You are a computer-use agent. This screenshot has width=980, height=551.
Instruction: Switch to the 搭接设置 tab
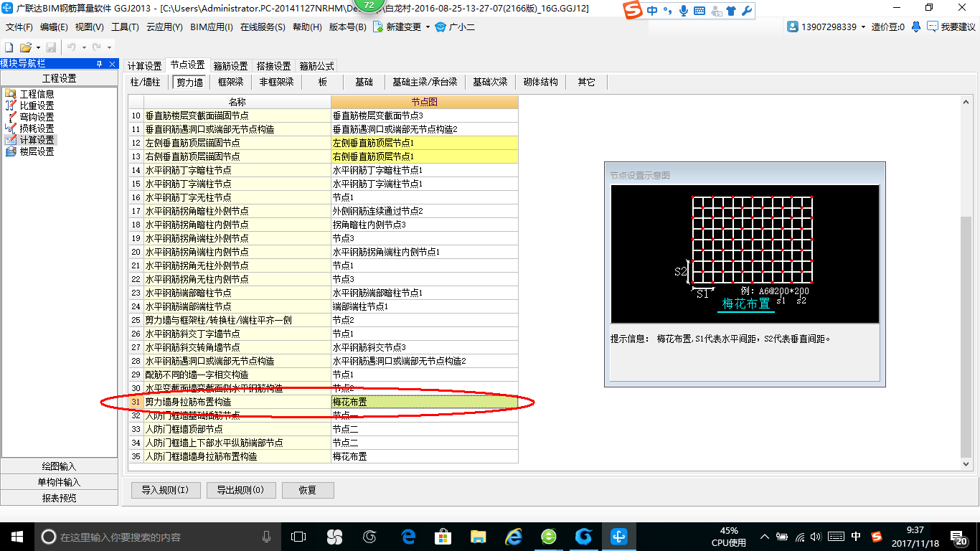[x=273, y=66]
